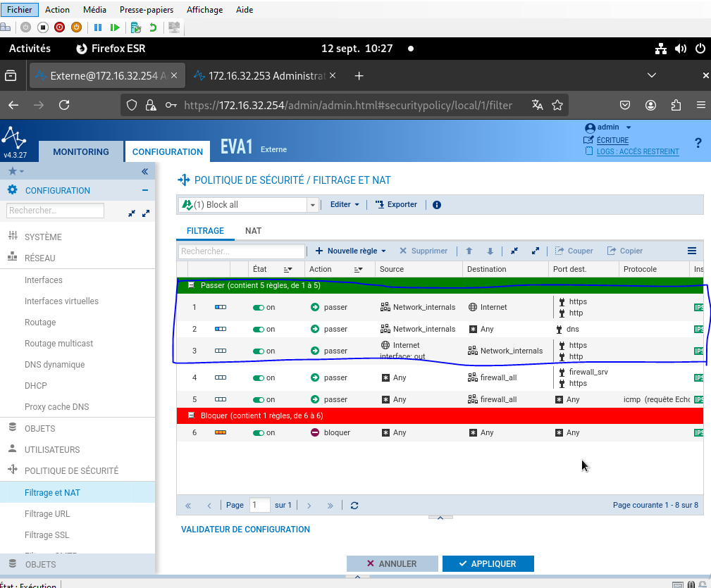
Task: Click the orange severity indicator of rule 6
Action: (221, 433)
